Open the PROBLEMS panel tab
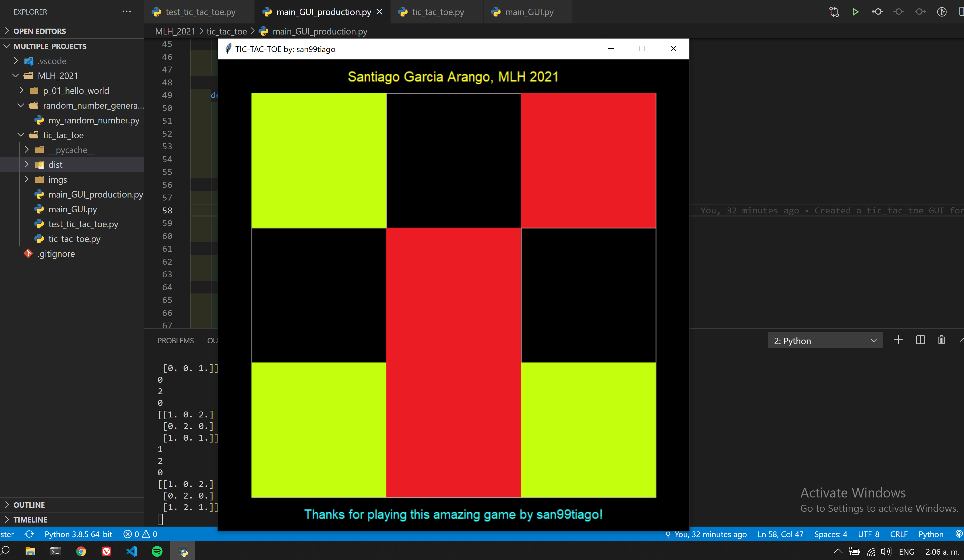Viewport: 964px width, 560px height. (x=176, y=340)
